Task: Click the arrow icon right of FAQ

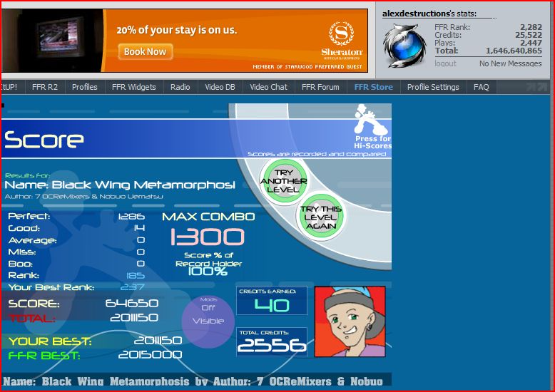Action: (536, 87)
